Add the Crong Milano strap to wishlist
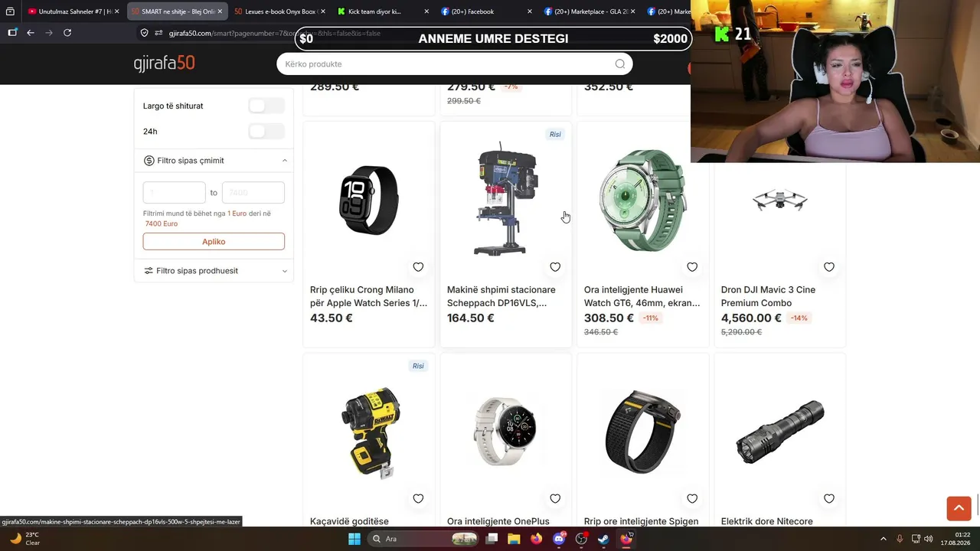980x551 pixels. click(x=418, y=267)
